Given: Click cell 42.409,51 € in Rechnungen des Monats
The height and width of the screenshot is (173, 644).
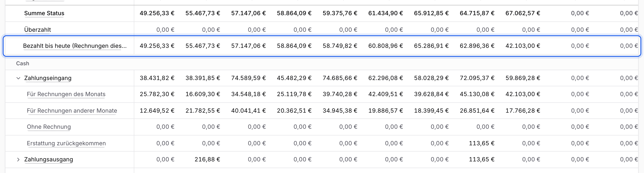Looking at the screenshot, I should [386, 94].
